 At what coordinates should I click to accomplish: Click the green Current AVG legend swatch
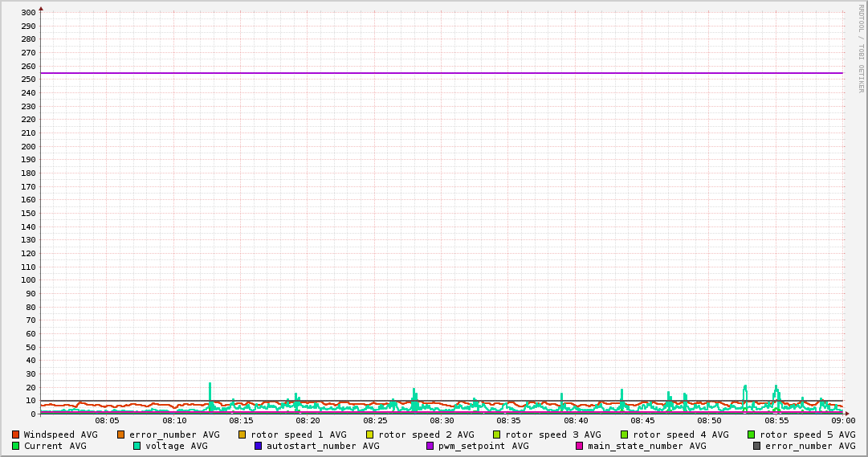[15, 446]
